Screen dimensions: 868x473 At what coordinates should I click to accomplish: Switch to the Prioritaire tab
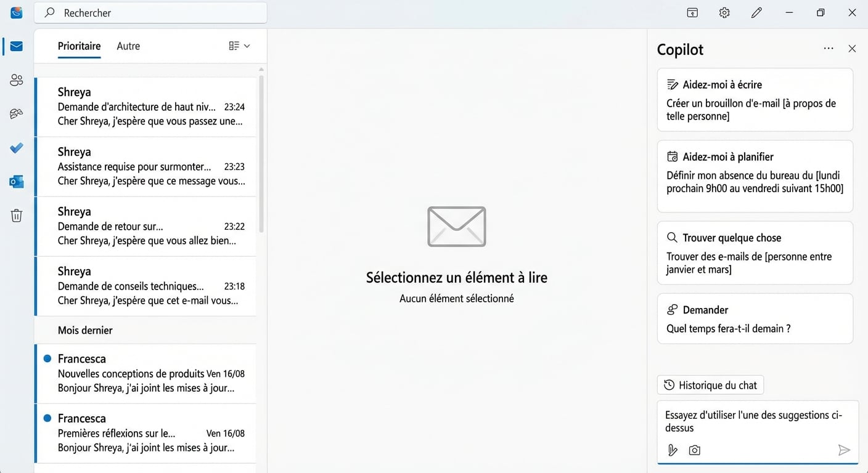coord(79,46)
